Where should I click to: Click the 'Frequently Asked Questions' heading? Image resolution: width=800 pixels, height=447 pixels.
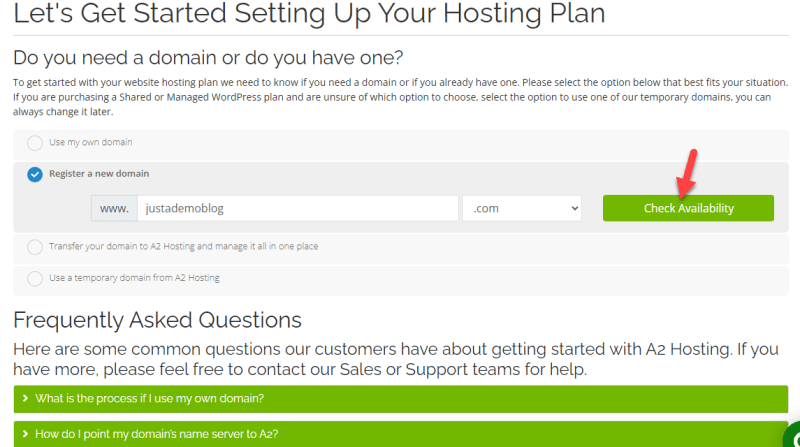point(157,320)
